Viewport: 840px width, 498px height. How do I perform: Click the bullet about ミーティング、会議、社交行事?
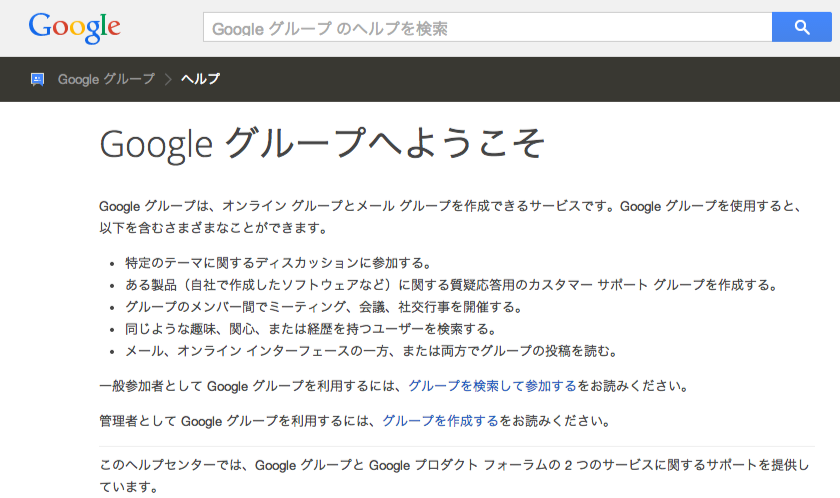(324, 307)
